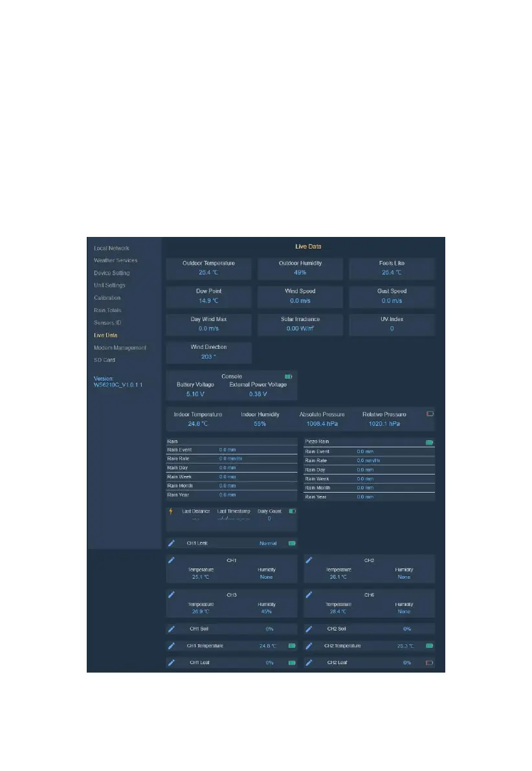Click the version text WS6210C_V1.0.1.1
The height and width of the screenshot is (771, 532).
tap(118, 385)
